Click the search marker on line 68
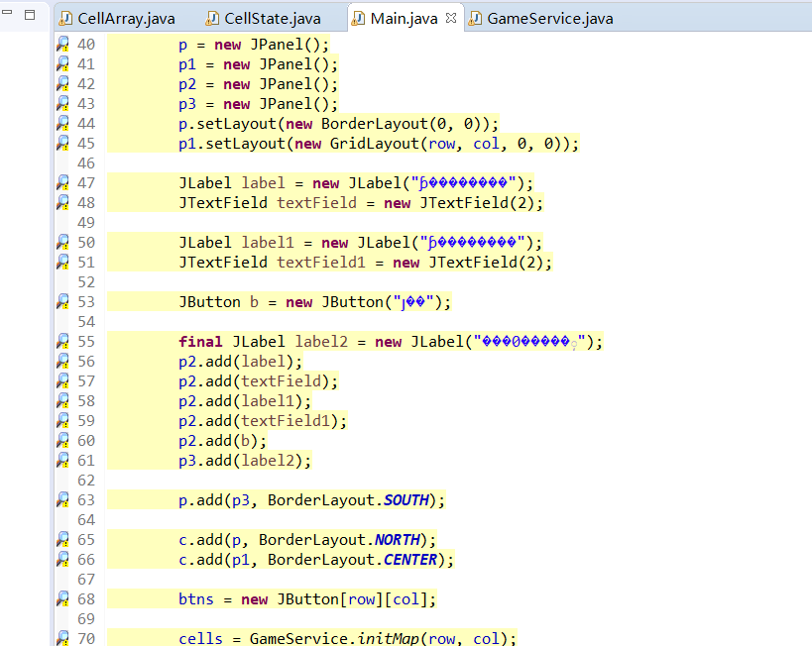 pos(62,598)
